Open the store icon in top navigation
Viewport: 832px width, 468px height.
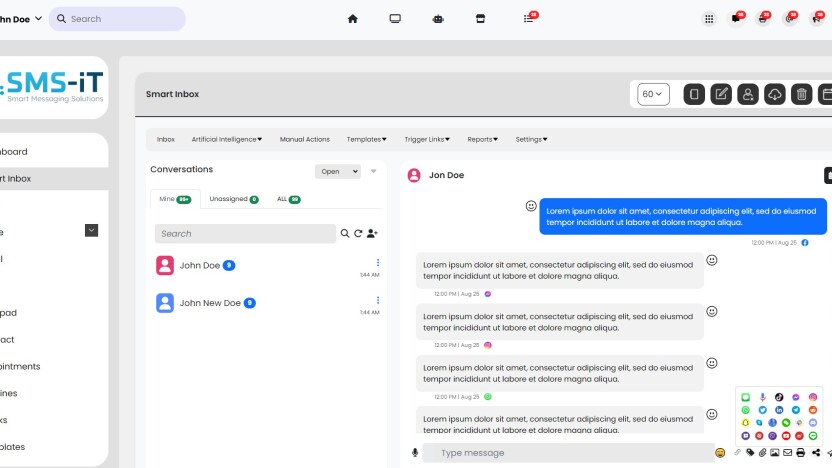[x=480, y=19]
